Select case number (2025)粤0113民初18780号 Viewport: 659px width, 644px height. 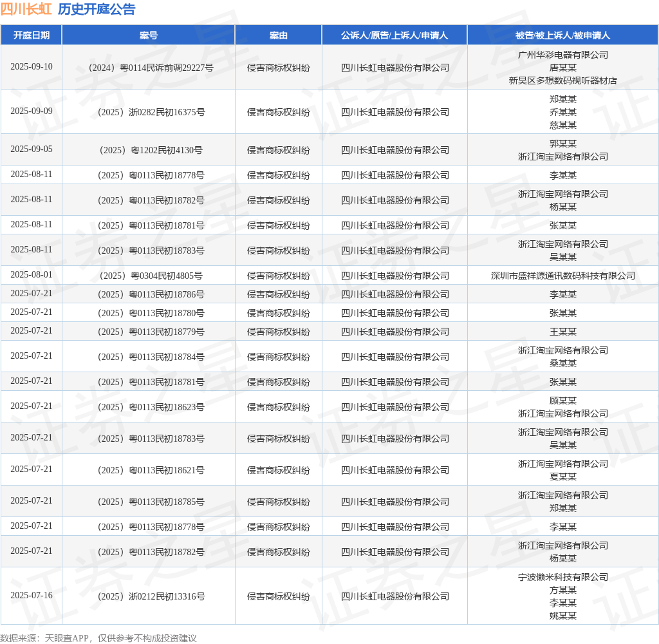tap(151, 314)
